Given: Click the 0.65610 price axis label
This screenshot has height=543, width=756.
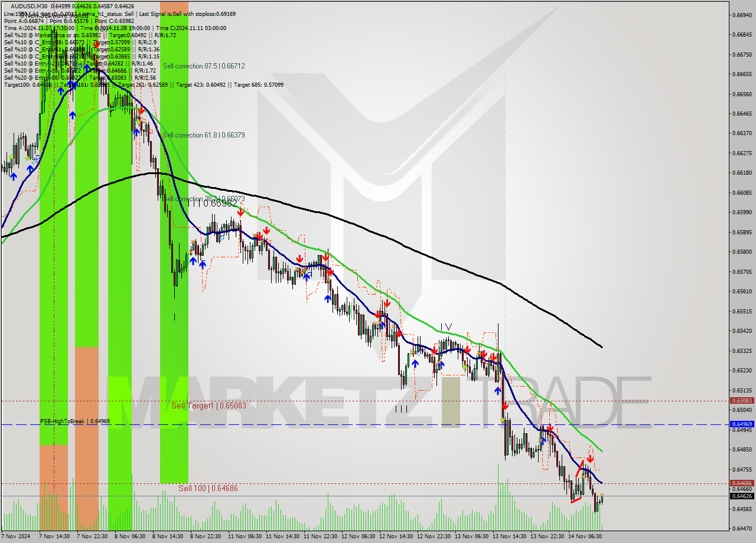Looking at the screenshot, I should coord(742,292).
